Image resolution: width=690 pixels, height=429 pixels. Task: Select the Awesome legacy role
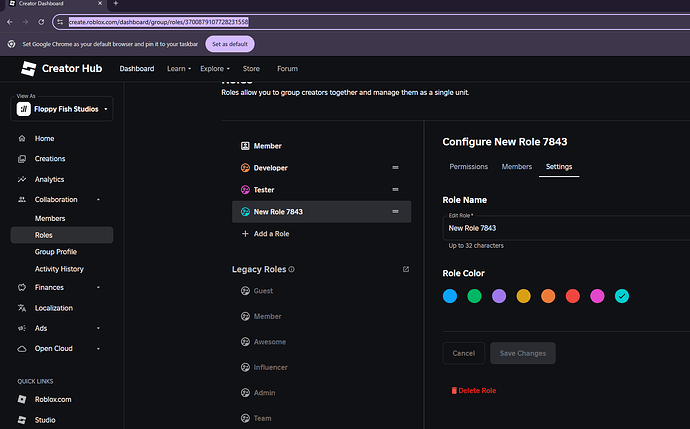(269, 342)
